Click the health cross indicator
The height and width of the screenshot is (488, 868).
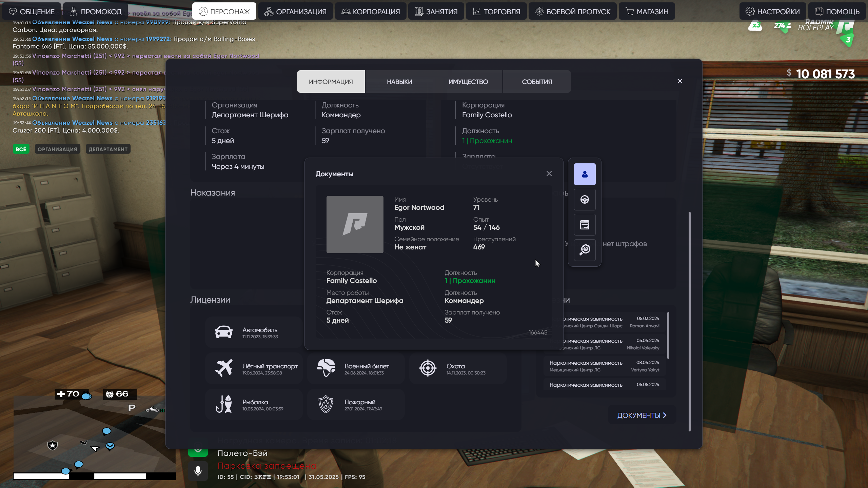61,394
